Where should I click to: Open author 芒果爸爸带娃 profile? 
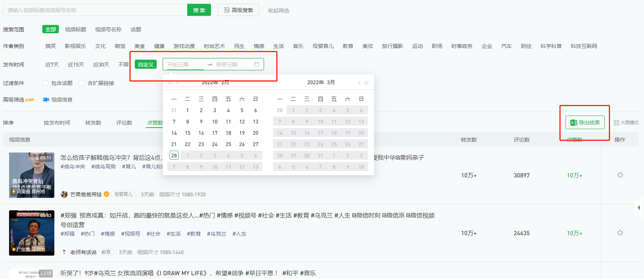[x=86, y=194]
